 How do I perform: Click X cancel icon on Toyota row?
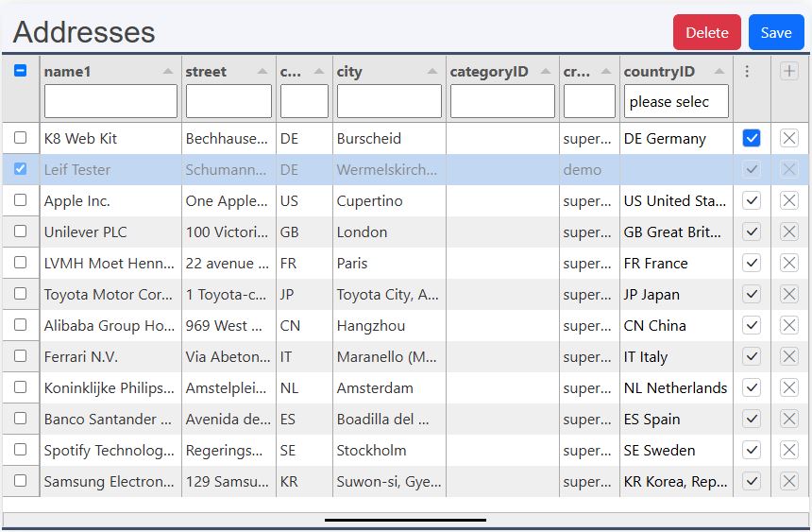(x=789, y=294)
